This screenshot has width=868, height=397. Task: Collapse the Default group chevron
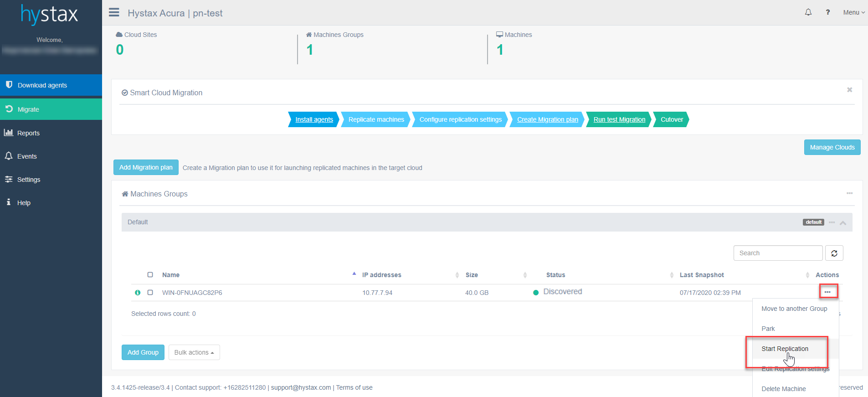pos(843,223)
